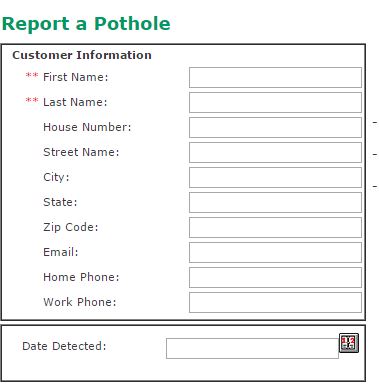The image size is (379, 389).
Task: Click the First Name label text
Action: (76, 77)
